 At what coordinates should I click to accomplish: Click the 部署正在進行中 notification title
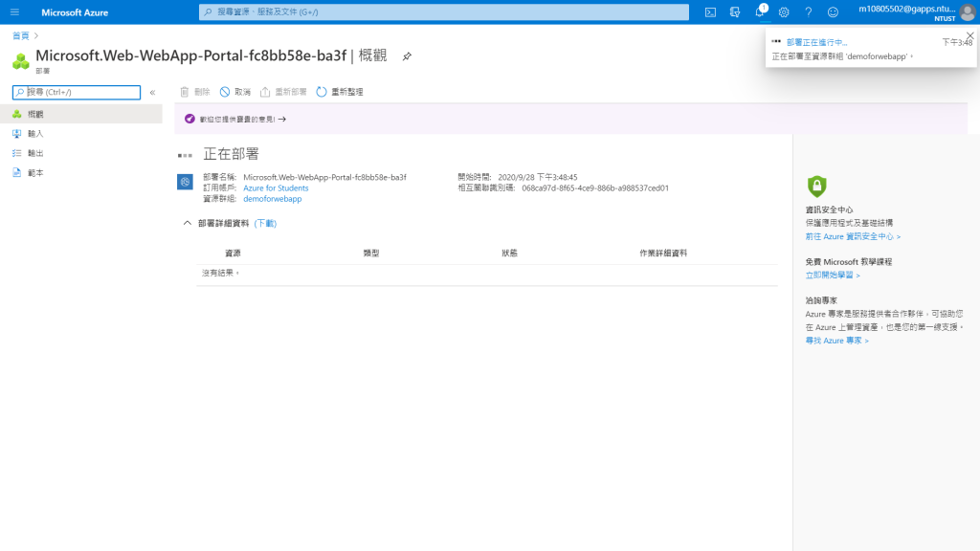(817, 42)
